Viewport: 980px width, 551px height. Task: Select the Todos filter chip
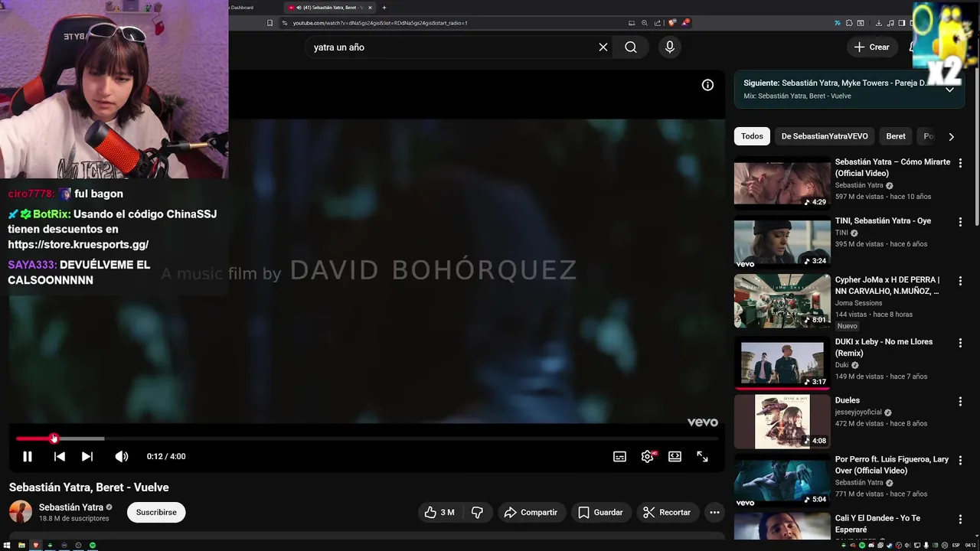(752, 136)
